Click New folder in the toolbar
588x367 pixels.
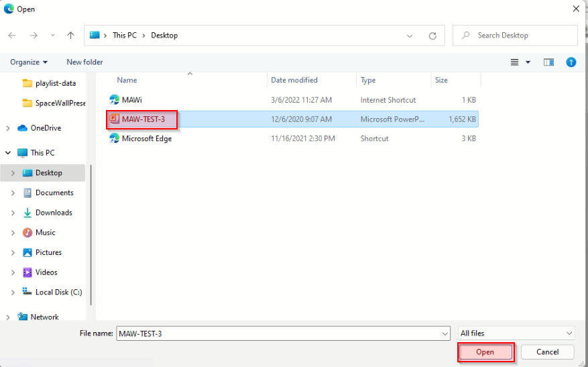(x=84, y=62)
